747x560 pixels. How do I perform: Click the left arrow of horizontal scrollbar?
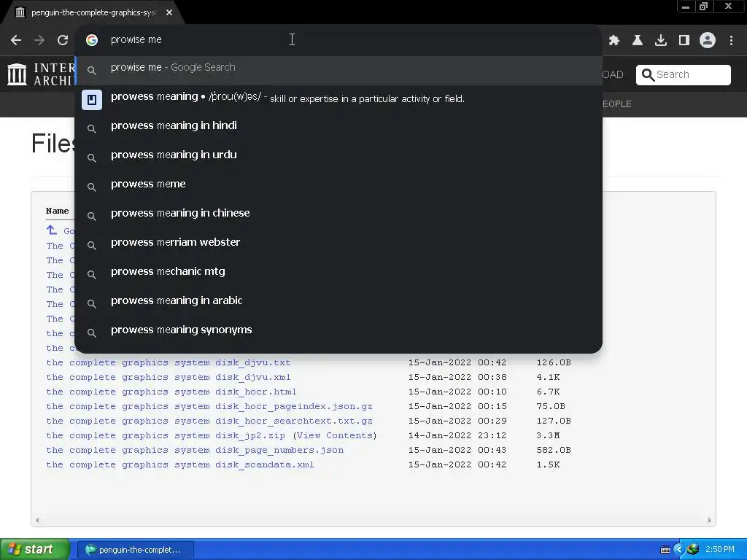(37, 520)
